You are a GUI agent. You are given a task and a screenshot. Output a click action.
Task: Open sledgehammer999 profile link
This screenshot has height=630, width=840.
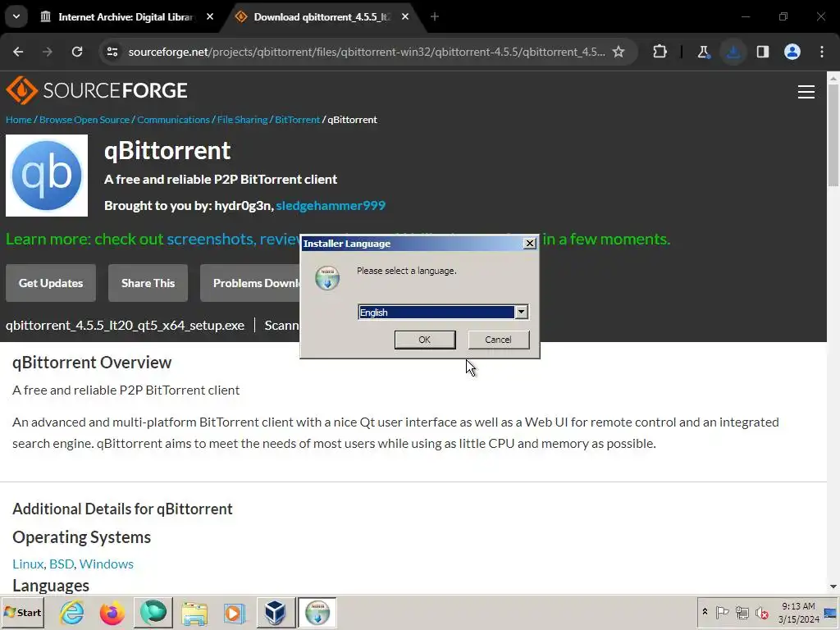click(331, 206)
